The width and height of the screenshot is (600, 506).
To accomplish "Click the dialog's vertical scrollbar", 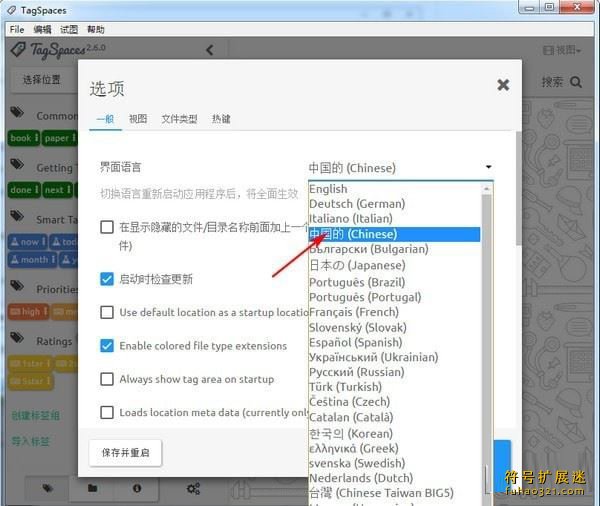I will [x=518, y=188].
